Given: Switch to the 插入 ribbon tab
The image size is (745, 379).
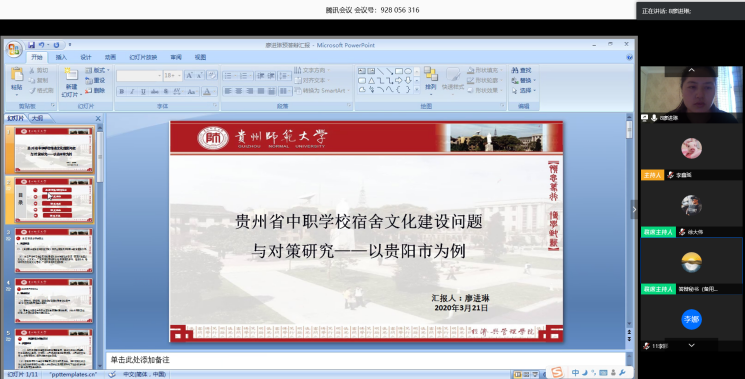Looking at the screenshot, I should 61,57.
